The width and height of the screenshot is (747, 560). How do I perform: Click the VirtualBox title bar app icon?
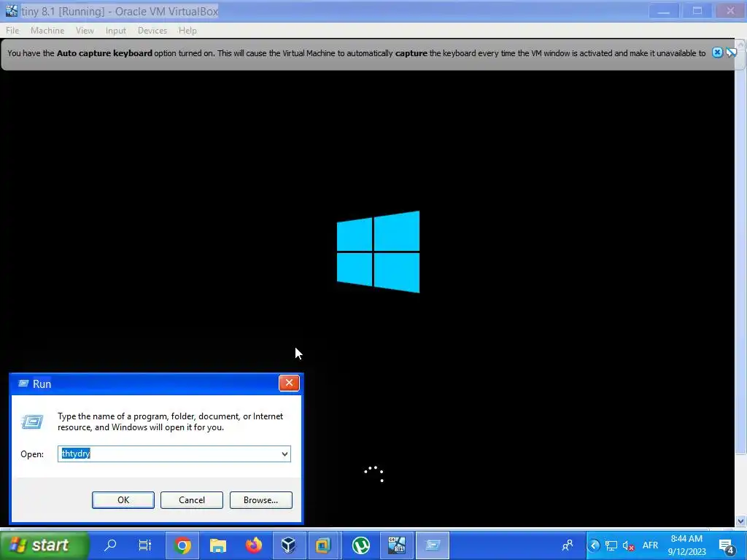click(12, 10)
